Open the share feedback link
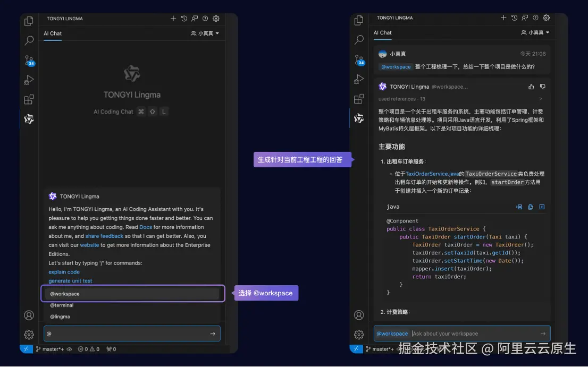 [x=104, y=236]
